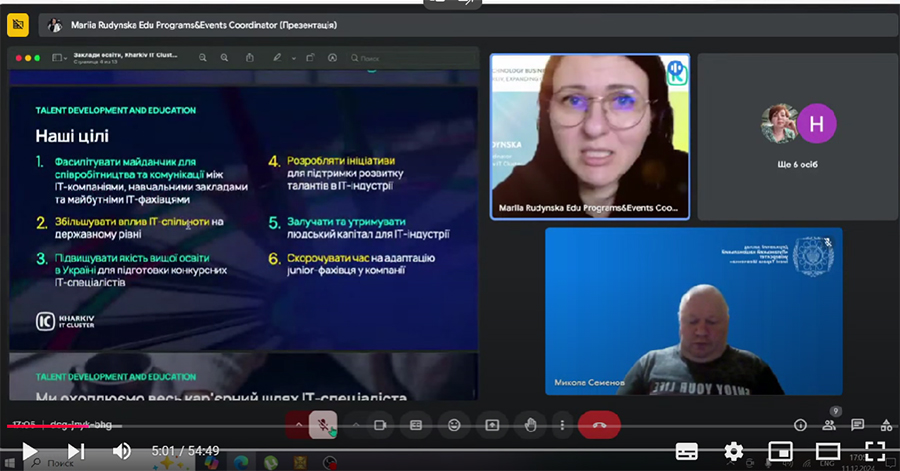Select Mariia Rudynska's video tile
This screenshot has width=900, height=471.
pos(590,137)
